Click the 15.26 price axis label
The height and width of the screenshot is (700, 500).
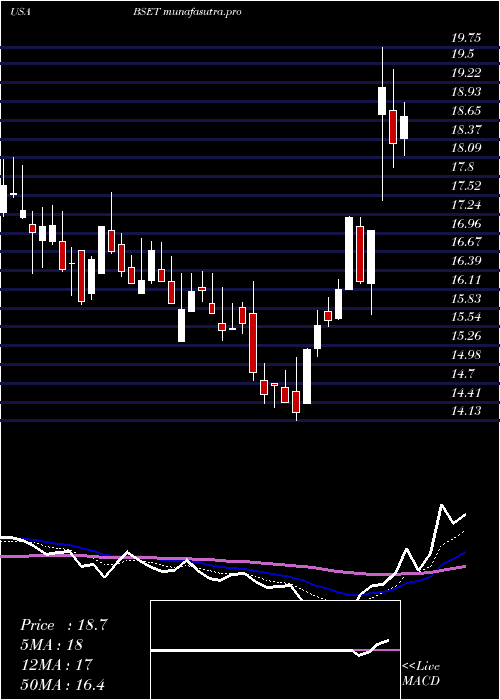click(x=466, y=336)
